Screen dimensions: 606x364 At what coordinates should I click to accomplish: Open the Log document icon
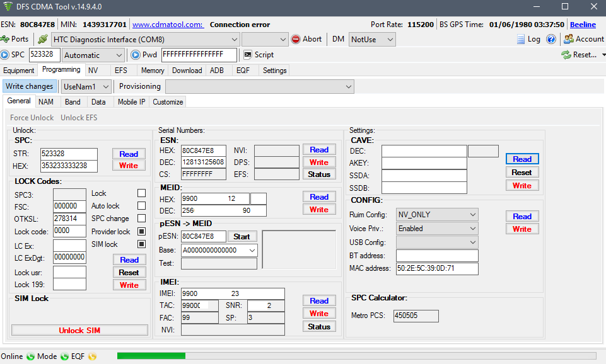point(521,39)
